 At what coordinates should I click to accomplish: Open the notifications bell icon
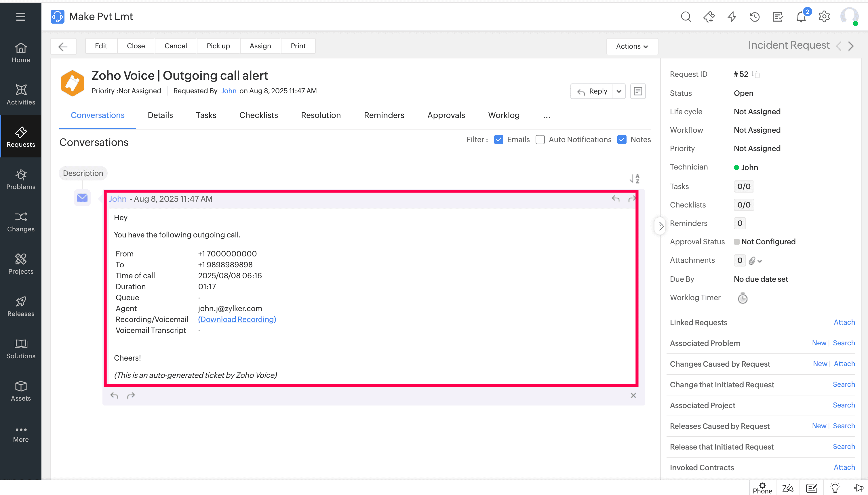click(801, 17)
